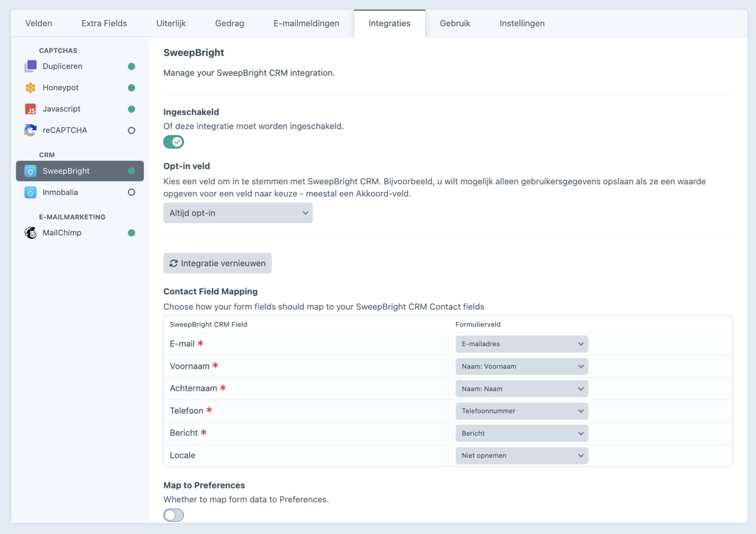The width and height of the screenshot is (756, 534).
Task: Click the SweepBright sidebar icon
Action: pos(30,171)
